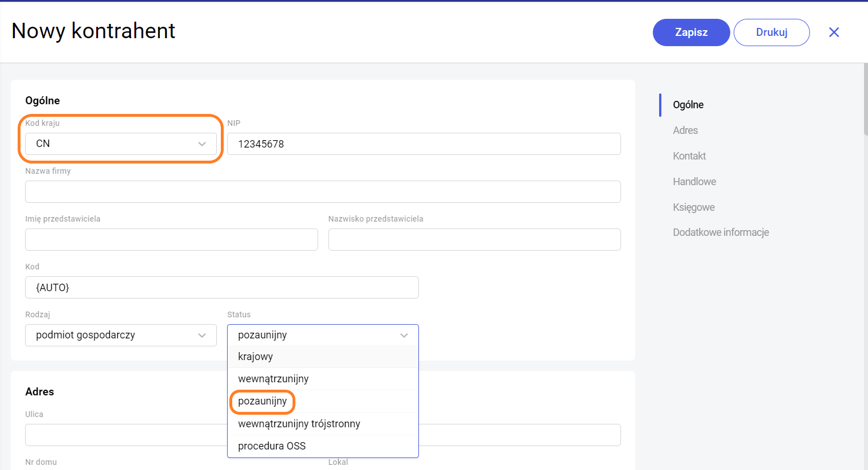Navigate to Księgowe section
Screen dimensions: 868x470
pyautogui.click(x=693, y=207)
